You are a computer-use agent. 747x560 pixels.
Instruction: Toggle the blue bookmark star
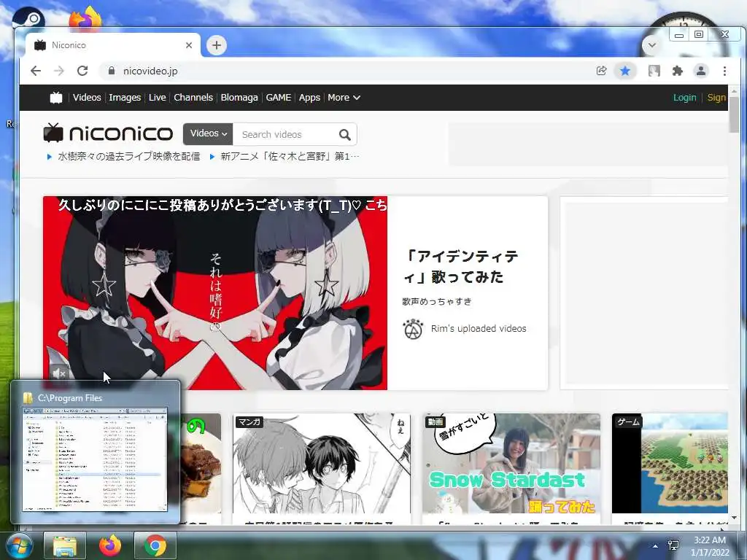(x=625, y=71)
